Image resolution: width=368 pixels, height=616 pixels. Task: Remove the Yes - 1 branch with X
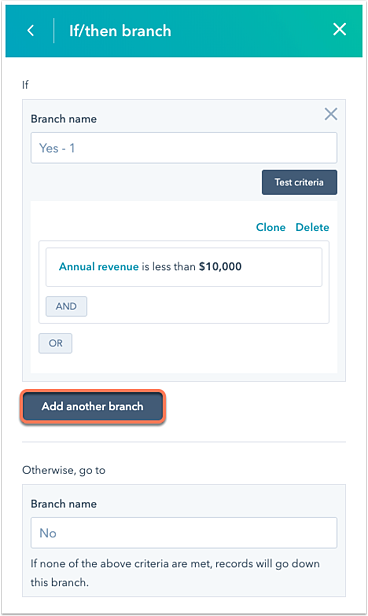(x=331, y=114)
